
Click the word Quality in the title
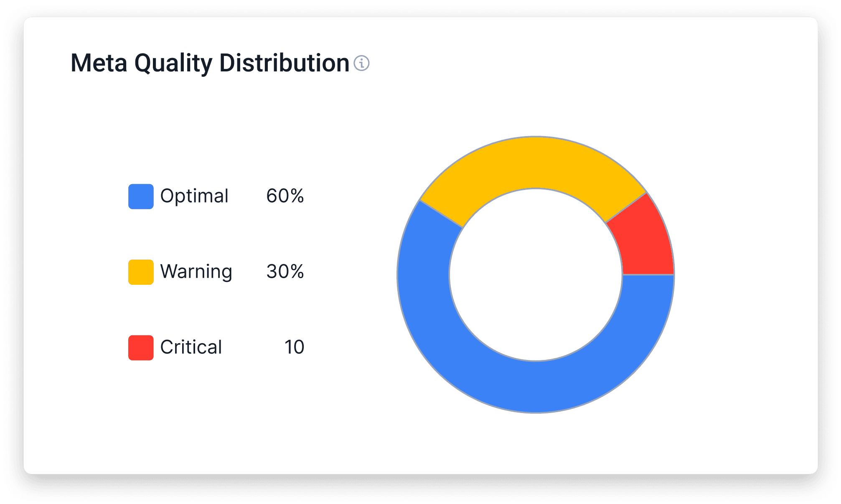pos(173,63)
